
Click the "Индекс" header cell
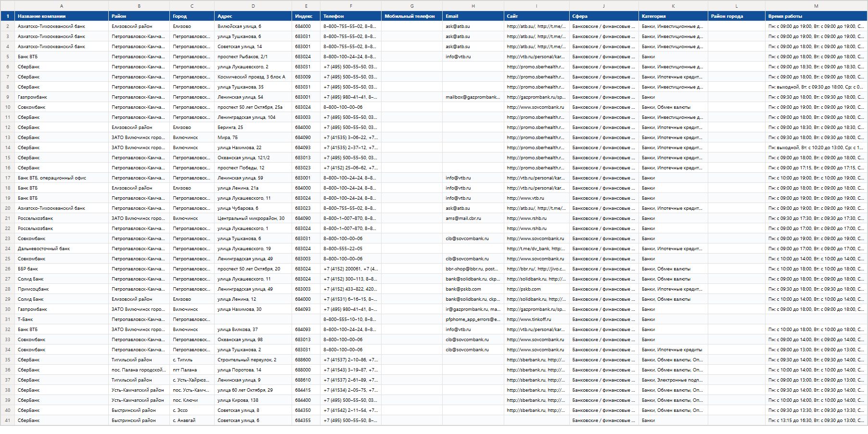click(x=306, y=16)
